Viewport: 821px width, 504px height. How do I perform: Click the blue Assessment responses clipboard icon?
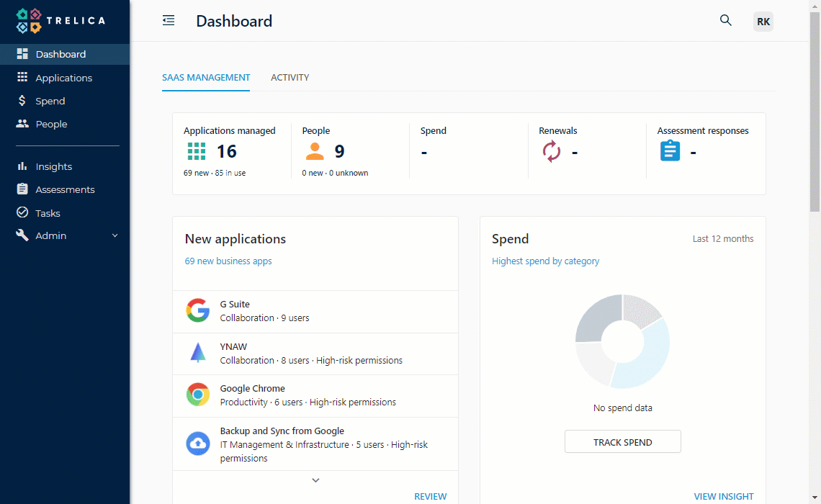[x=670, y=150]
